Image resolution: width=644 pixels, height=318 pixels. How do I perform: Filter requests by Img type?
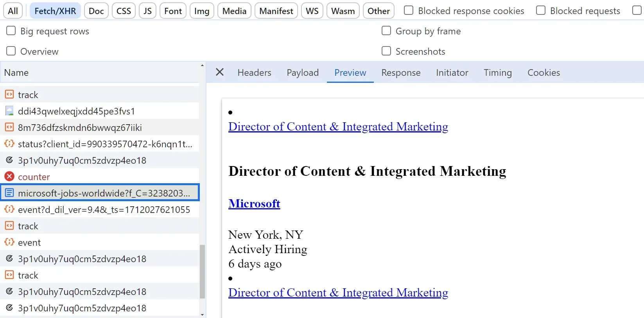[x=202, y=11]
